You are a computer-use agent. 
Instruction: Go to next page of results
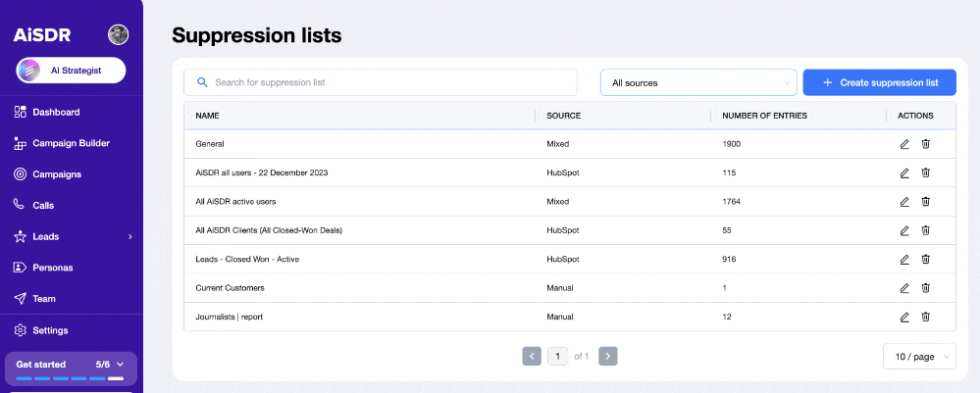click(607, 357)
